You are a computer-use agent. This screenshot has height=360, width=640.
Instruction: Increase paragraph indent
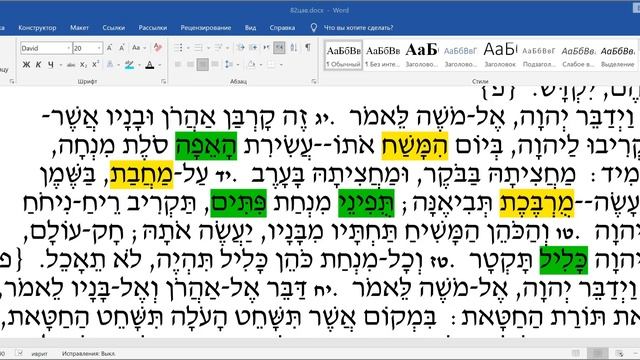pos(253,48)
